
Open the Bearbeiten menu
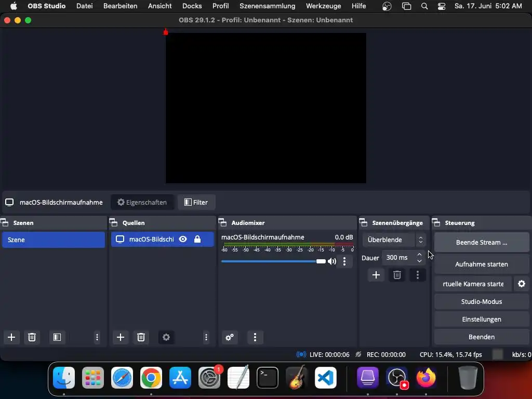[x=120, y=6]
